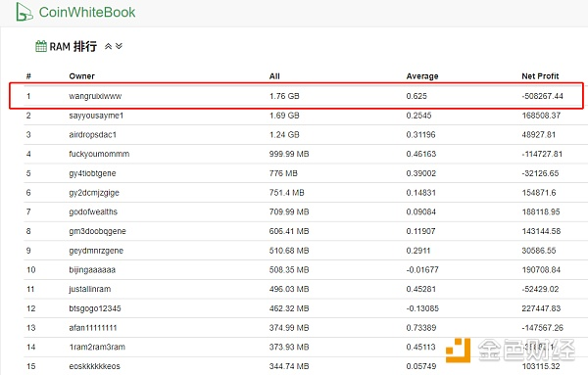Image resolution: width=588 pixels, height=375 pixels.
Task: Click the 776 MB cell
Action: click(x=283, y=173)
